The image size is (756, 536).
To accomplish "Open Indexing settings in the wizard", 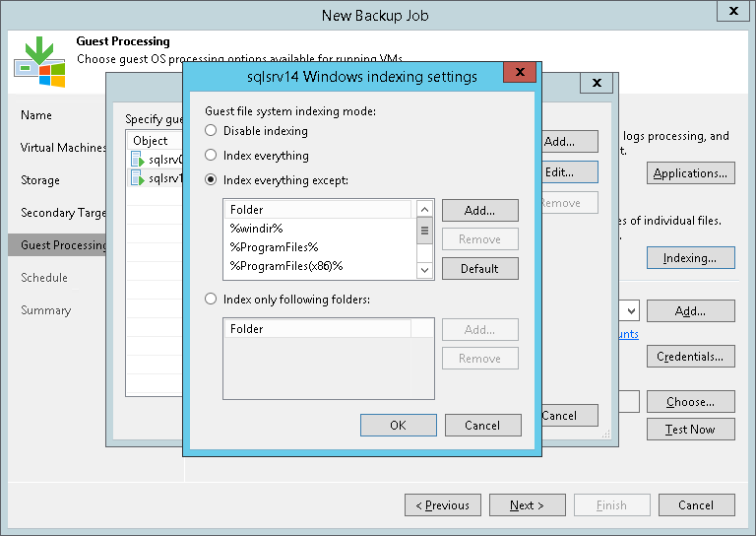I will (691, 257).
